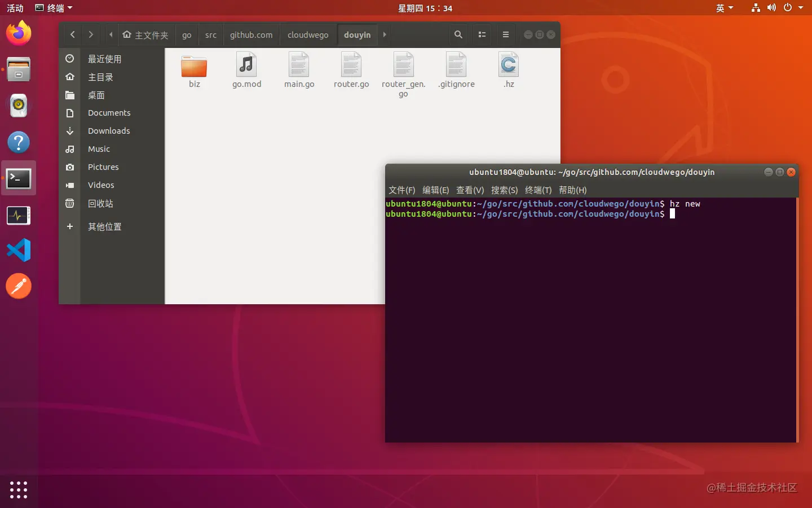
Task: Navigate to cloudwego in path bar
Action: pos(308,34)
